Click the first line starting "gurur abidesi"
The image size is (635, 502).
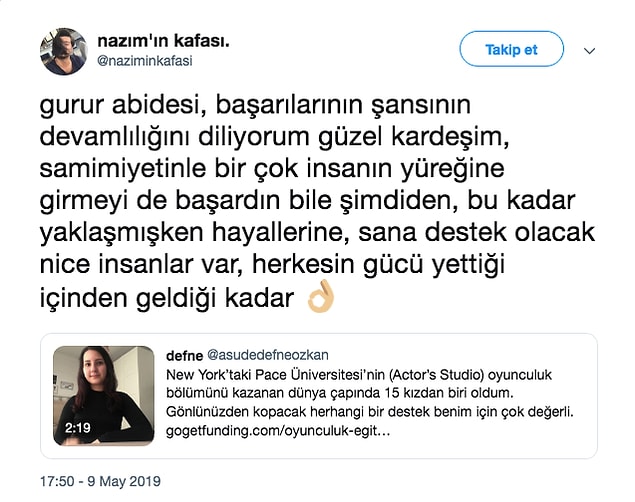[x=255, y=105]
